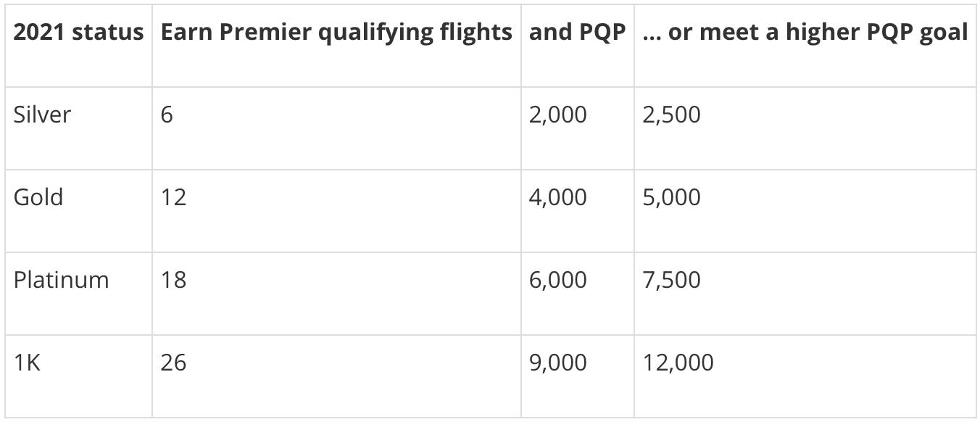Click the Gold PQP value 4,000

558,197
